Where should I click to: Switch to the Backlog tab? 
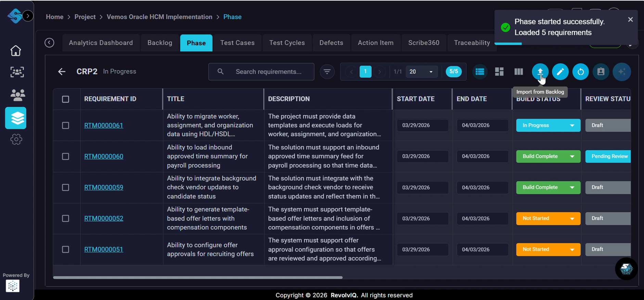160,43
